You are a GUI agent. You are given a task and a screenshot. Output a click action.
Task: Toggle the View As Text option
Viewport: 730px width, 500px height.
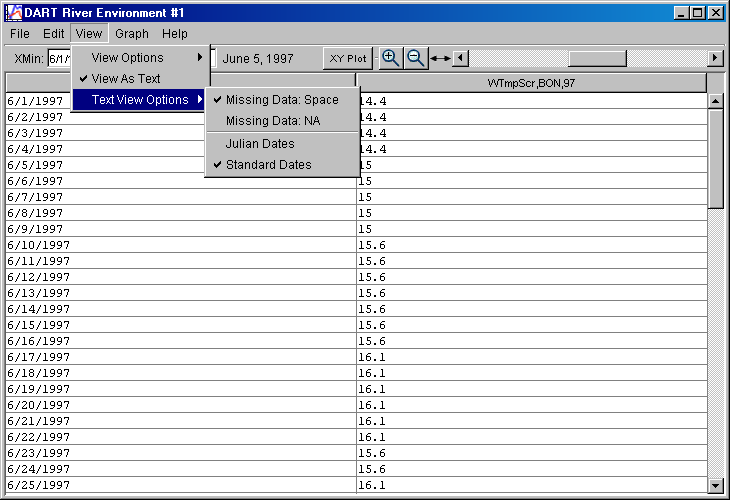[x=125, y=78]
